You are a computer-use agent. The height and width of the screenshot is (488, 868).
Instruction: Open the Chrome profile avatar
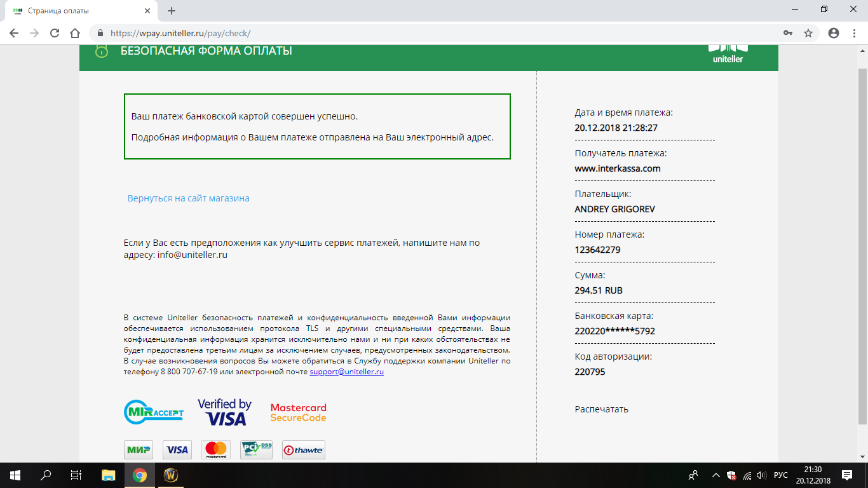coord(834,33)
